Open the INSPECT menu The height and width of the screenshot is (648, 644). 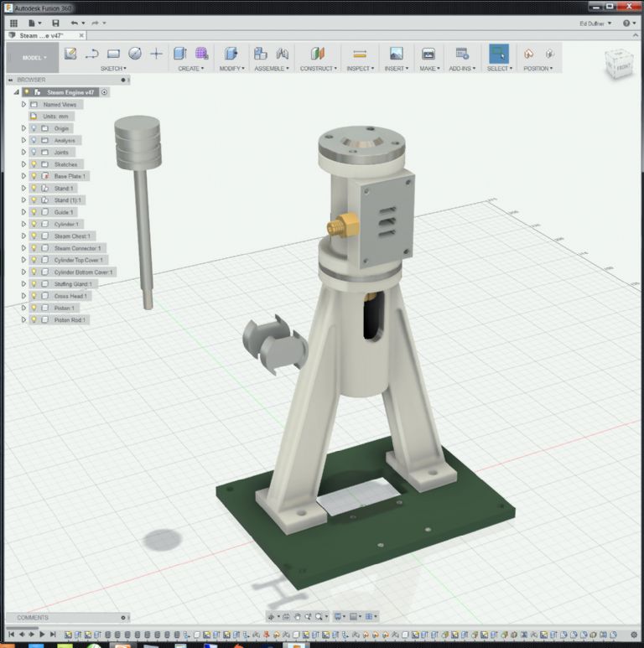(360, 69)
